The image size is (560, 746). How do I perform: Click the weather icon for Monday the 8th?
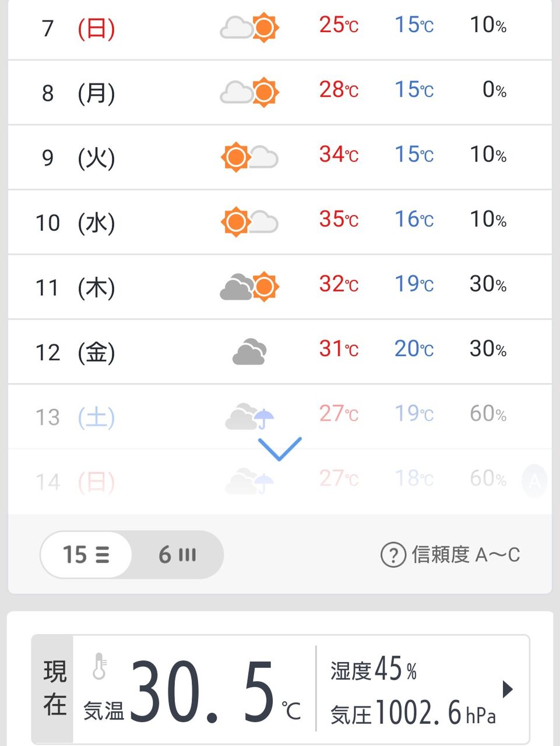249,92
